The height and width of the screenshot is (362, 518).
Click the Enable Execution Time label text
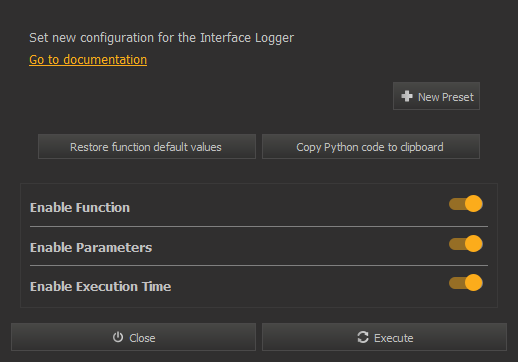tap(101, 286)
